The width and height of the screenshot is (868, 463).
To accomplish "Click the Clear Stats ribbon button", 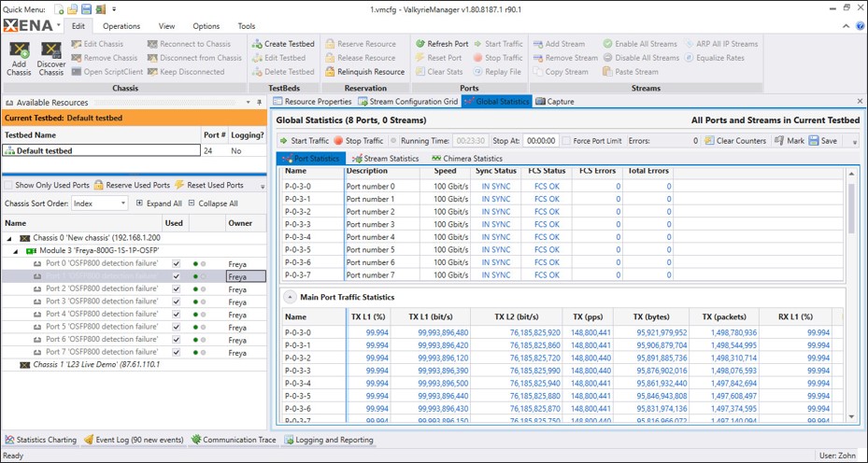I will tap(439, 71).
